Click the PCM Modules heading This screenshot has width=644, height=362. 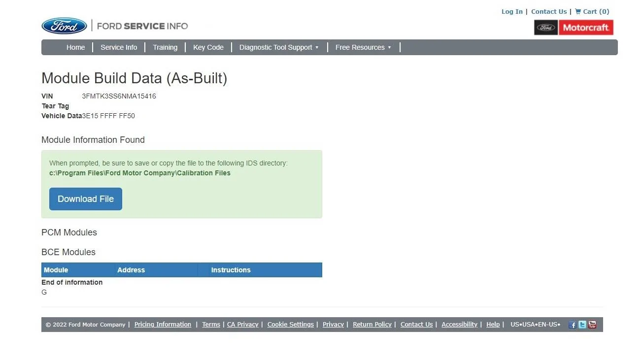click(x=69, y=232)
